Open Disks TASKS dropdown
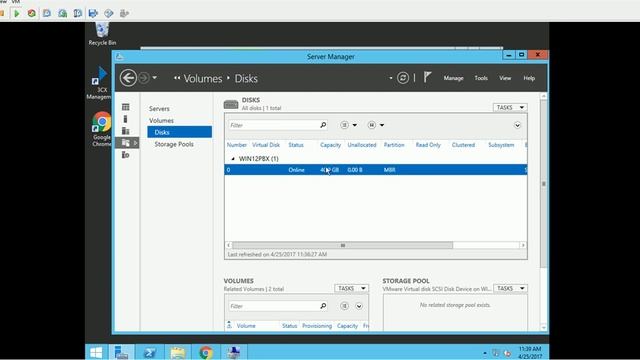This screenshot has width=640, height=360. point(510,107)
